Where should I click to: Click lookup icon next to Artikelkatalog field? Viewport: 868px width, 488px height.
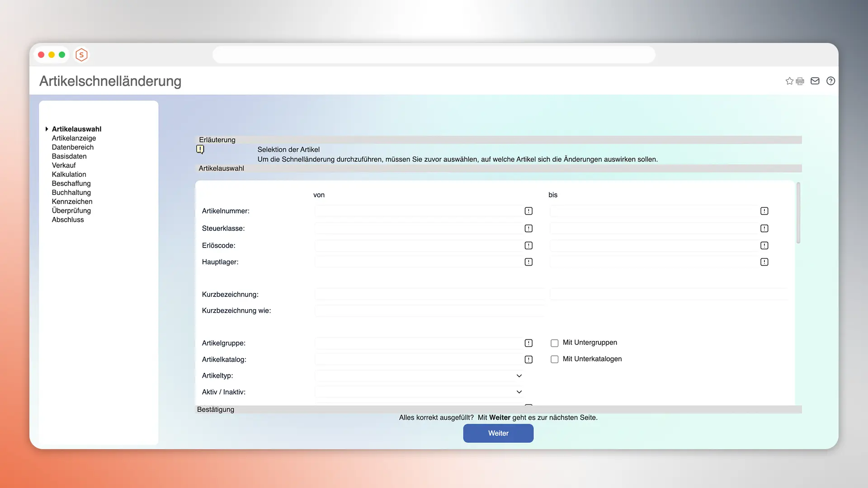pyautogui.click(x=528, y=360)
